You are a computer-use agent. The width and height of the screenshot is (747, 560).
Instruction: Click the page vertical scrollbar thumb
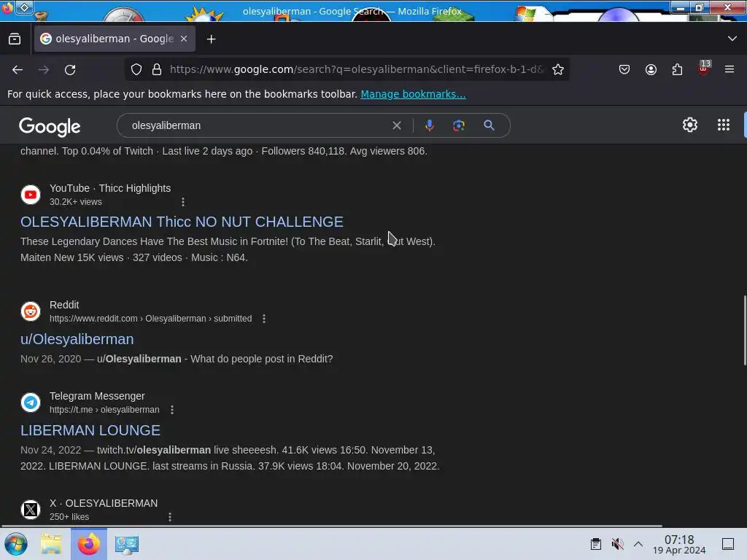pyautogui.click(x=744, y=330)
